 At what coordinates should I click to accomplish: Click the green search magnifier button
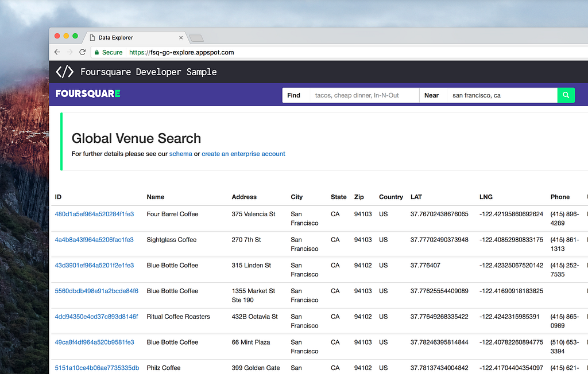point(566,95)
